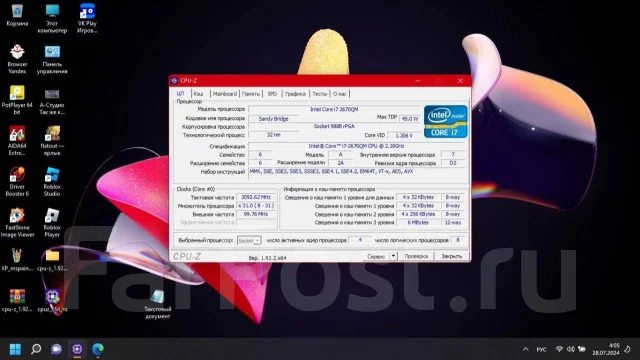Click the Intel Core i7 logo image
Viewport: 640px width, 360px height.
[x=445, y=121]
